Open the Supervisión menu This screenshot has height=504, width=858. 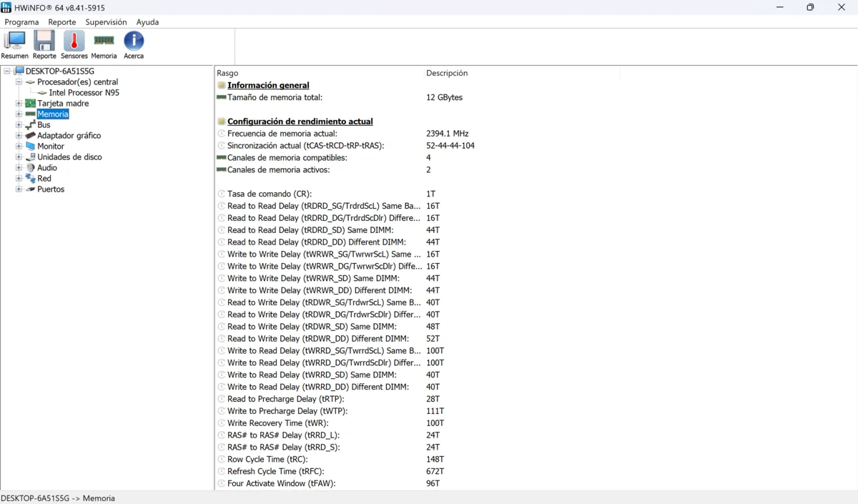point(106,22)
